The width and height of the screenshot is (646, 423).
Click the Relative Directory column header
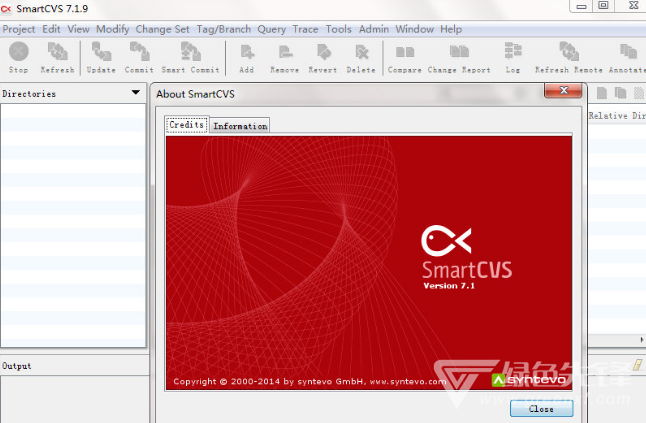coord(616,116)
